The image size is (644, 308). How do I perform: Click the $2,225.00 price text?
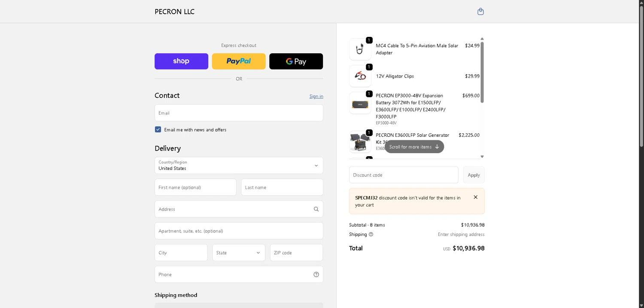[469, 135]
